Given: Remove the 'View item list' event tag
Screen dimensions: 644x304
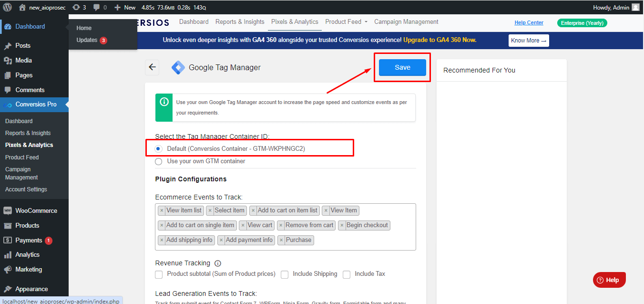Looking at the screenshot, I should click(162, 210).
